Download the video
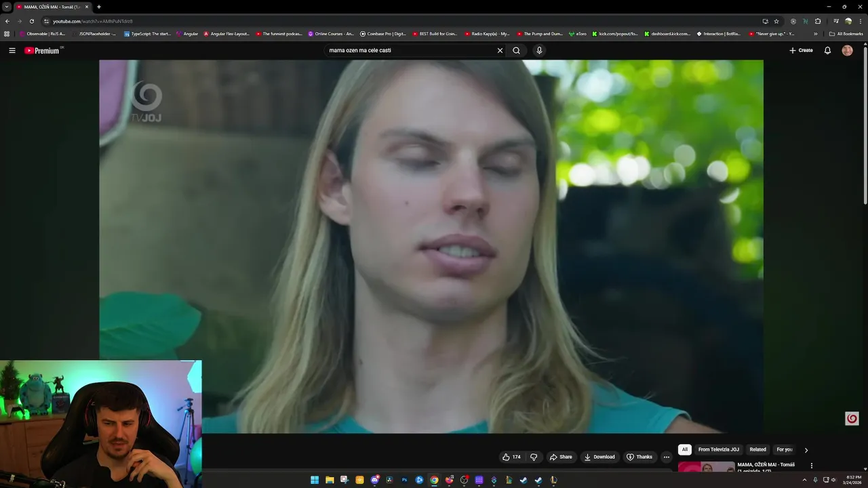 (x=599, y=457)
